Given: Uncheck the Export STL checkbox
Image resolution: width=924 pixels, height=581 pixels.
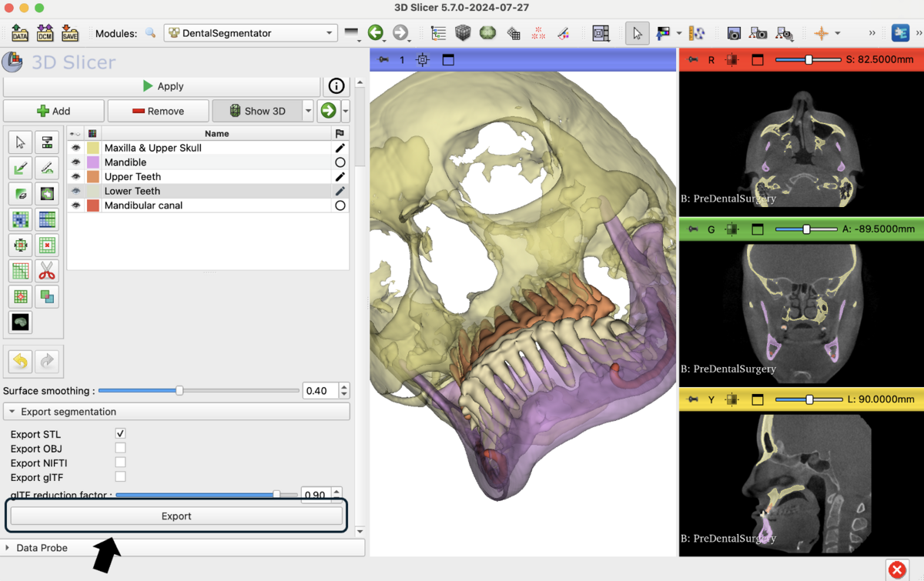Looking at the screenshot, I should (120, 434).
